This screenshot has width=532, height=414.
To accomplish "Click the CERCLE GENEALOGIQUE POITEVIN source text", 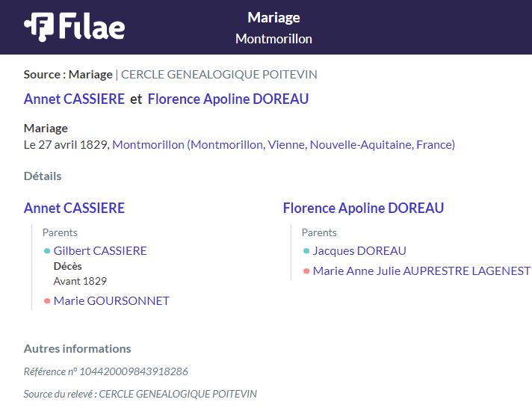I will click(219, 74).
